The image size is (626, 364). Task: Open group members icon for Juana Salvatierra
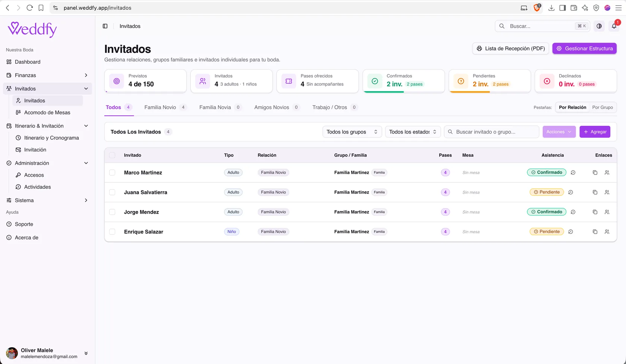pos(607,192)
